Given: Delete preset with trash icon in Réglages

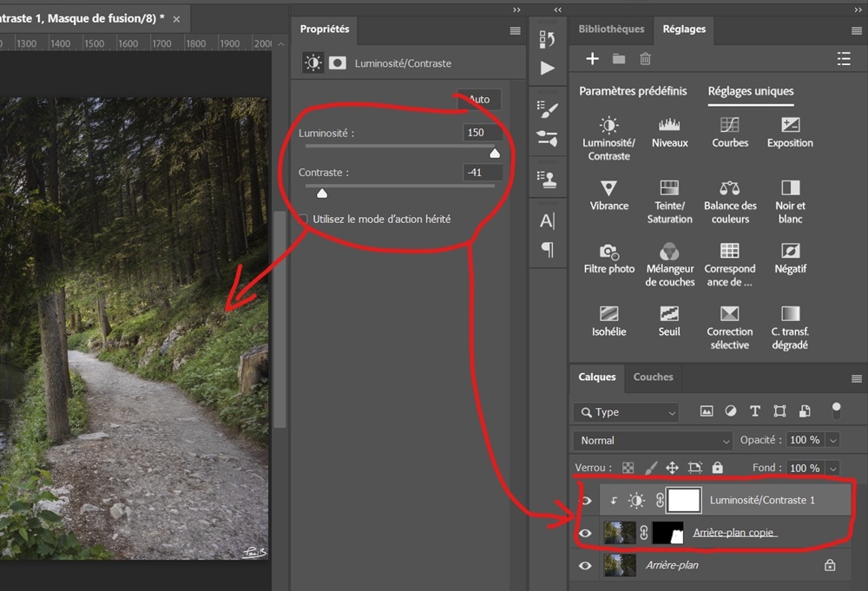Looking at the screenshot, I should (646, 59).
